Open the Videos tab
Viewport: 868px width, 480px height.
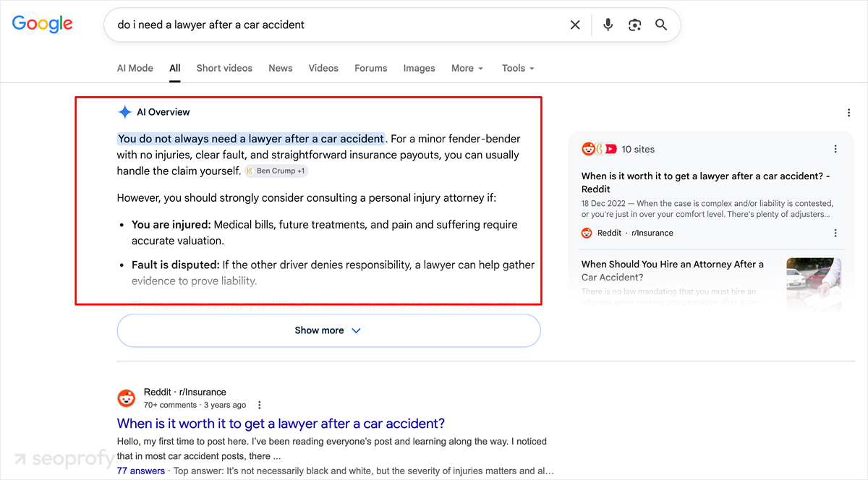coord(323,68)
